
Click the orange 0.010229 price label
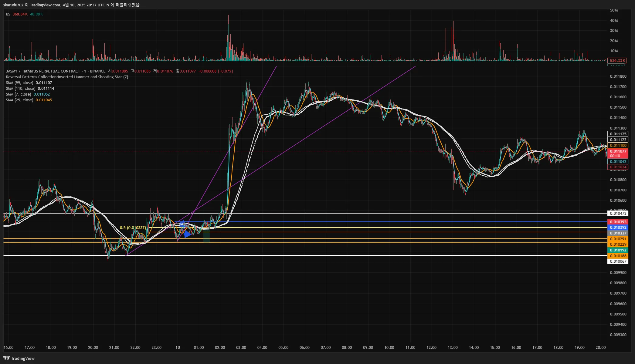tap(618, 244)
